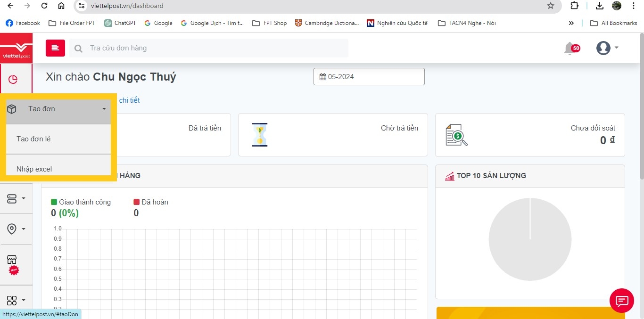The height and width of the screenshot is (319, 644).
Task: Open browser downloads
Action: [x=600, y=6]
